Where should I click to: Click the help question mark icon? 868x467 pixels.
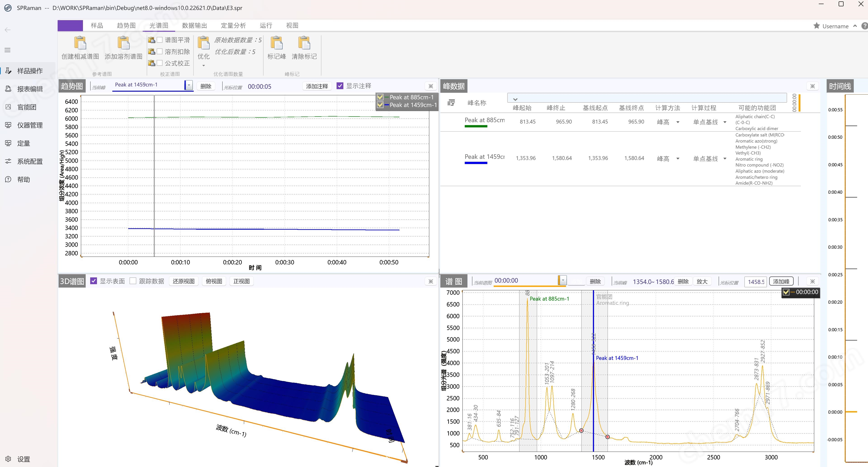point(864,26)
